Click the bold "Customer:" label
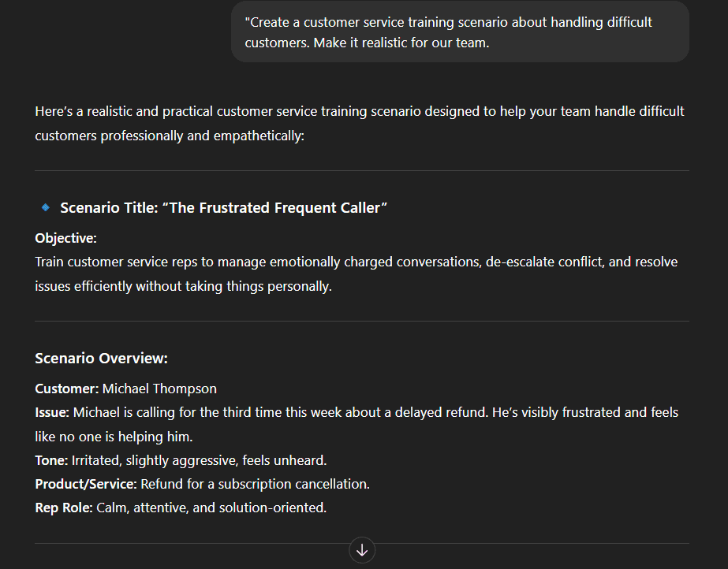This screenshot has height=569, width=728. point(67,389)
